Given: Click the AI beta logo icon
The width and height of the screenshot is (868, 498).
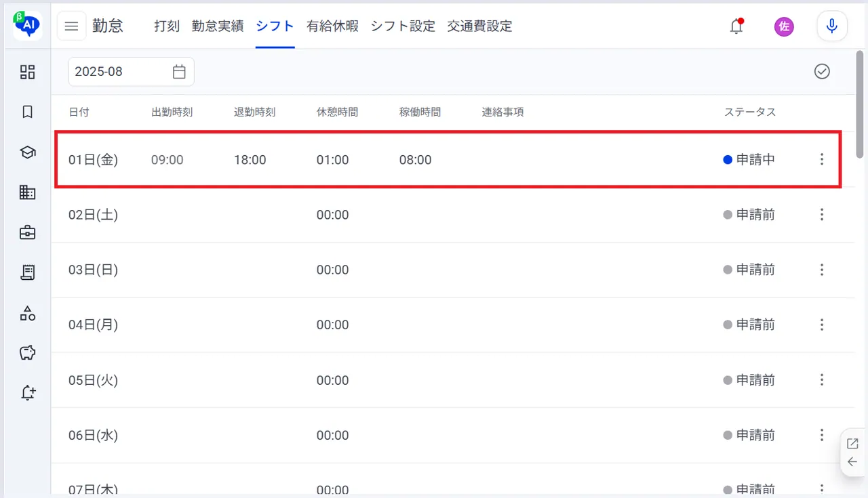Looking at the screenshot, I should point(27,26).
